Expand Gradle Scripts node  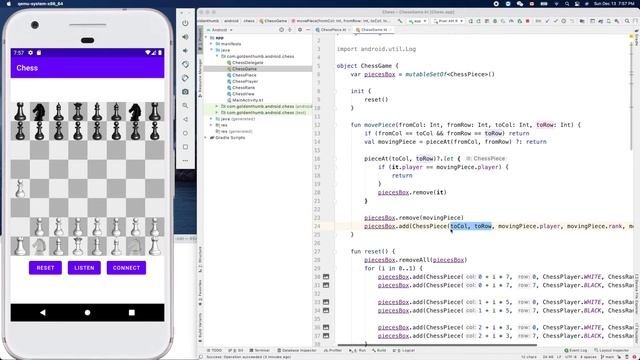(x=206, y=138)
